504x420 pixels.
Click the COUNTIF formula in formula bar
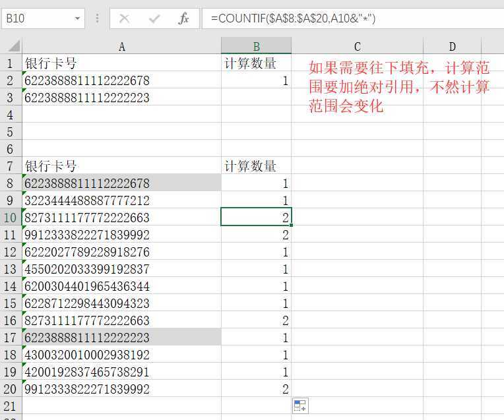point(293,18)
